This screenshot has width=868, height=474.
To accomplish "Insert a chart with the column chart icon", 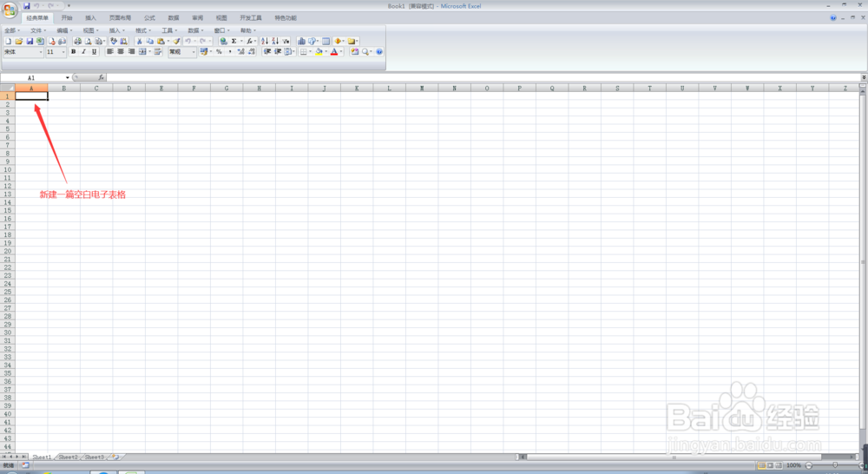I will tap(301, 41).
